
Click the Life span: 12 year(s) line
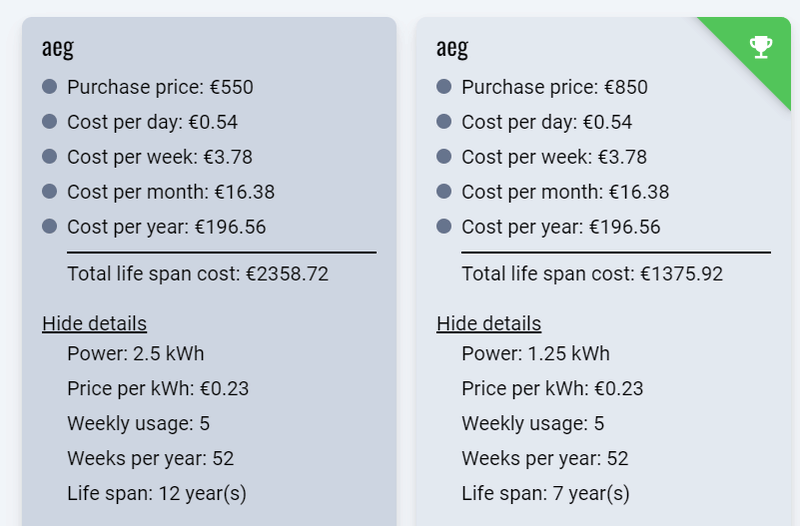[156, 493]
